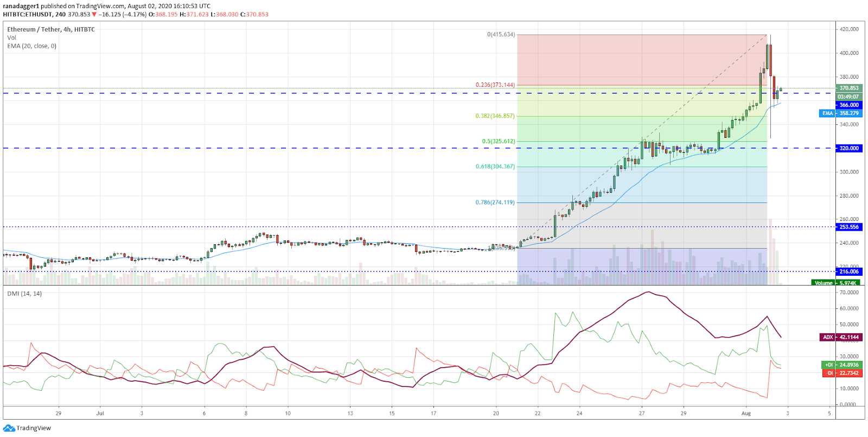
Task: Click the "24" date on the time axis
Action: point(579,413)
